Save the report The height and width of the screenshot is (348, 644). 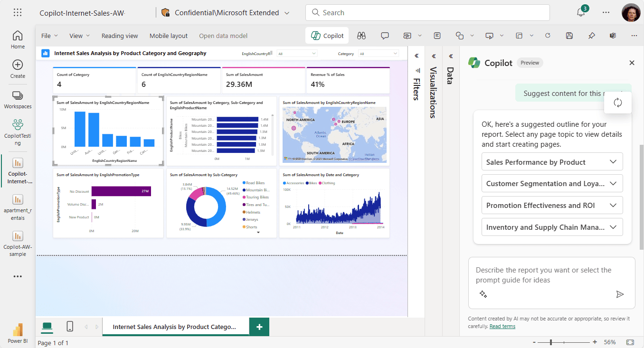569,35
